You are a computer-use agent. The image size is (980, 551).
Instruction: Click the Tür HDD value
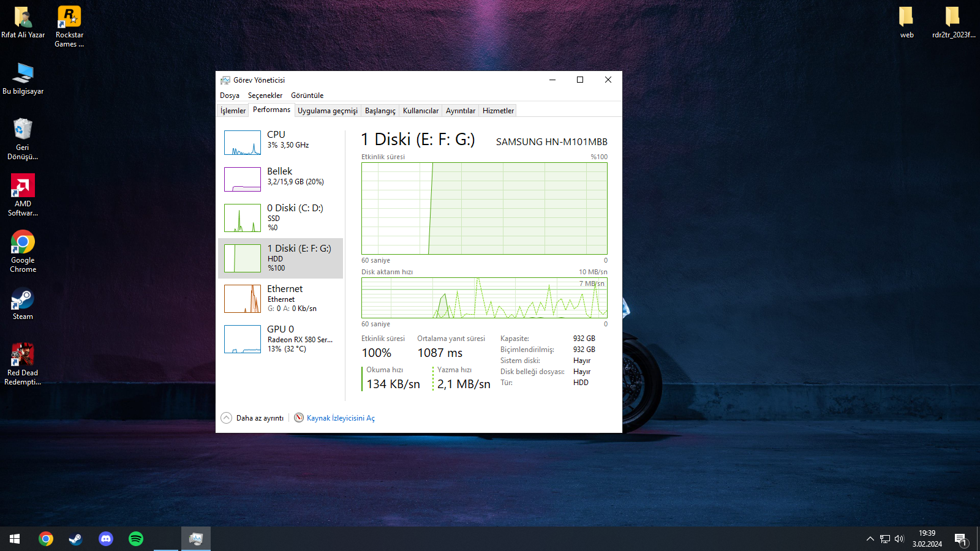581,383
